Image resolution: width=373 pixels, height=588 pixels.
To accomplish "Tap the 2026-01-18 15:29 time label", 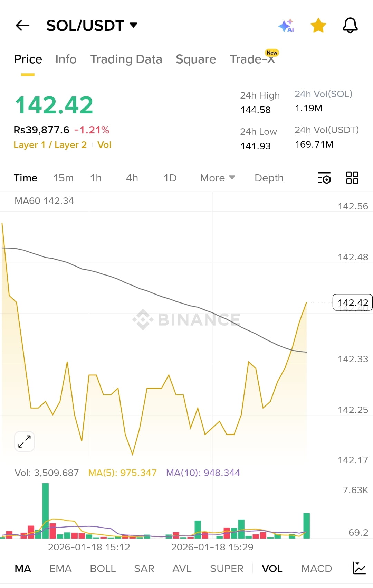I will [x=212, y=547].
